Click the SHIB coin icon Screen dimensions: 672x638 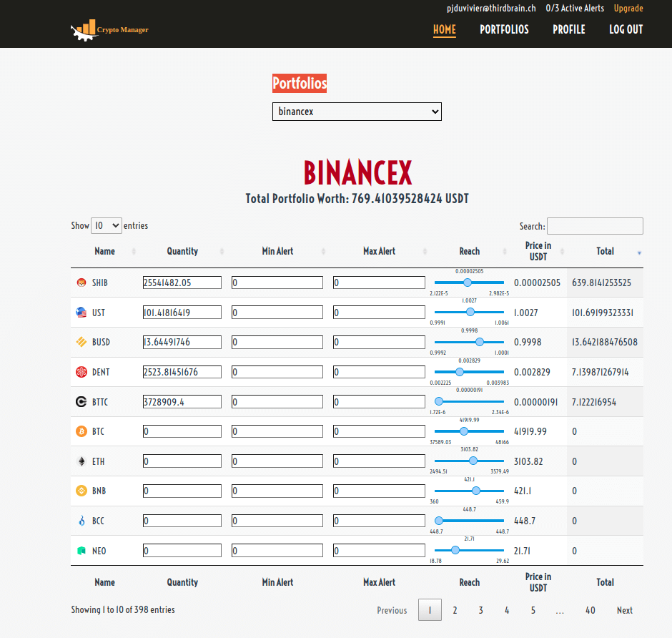81,283
